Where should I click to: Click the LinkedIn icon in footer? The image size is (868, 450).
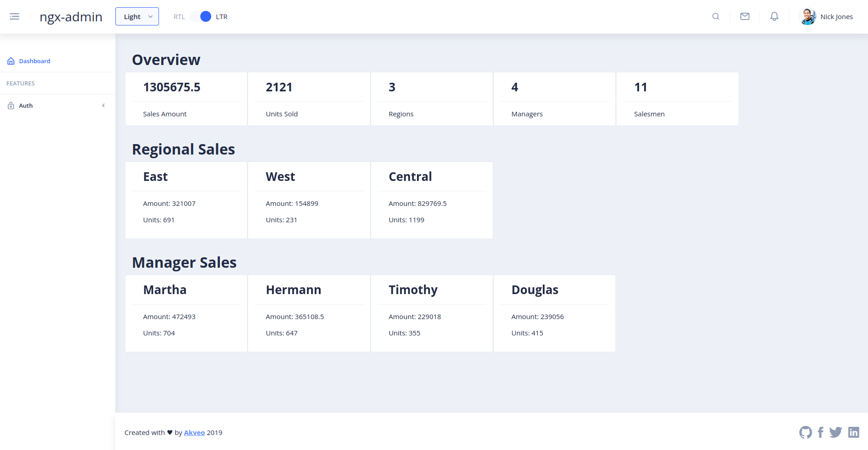tap(853, 432)
